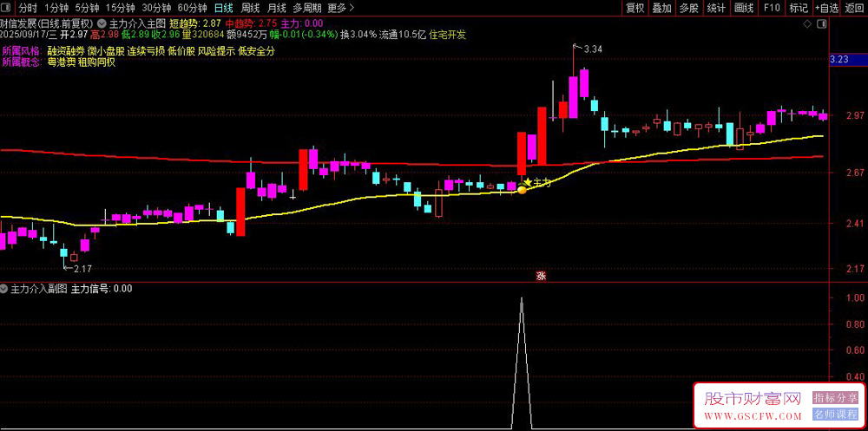Screen dimensions: 868x431
Task: Click the 叠加 overlay button
Action: [661, 8]
